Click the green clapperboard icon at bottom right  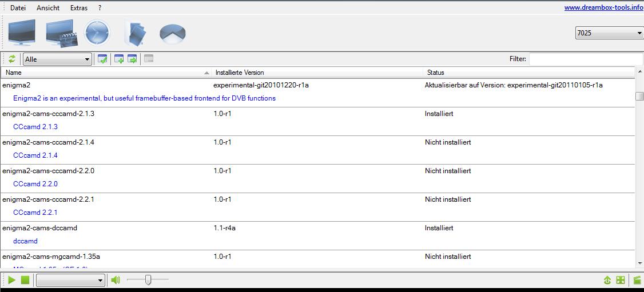tap(637, 281)
